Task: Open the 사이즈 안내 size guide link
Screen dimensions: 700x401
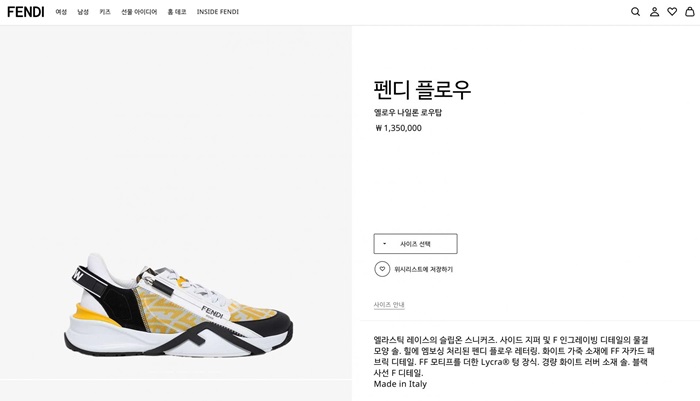Action: (x=389, y=305)
